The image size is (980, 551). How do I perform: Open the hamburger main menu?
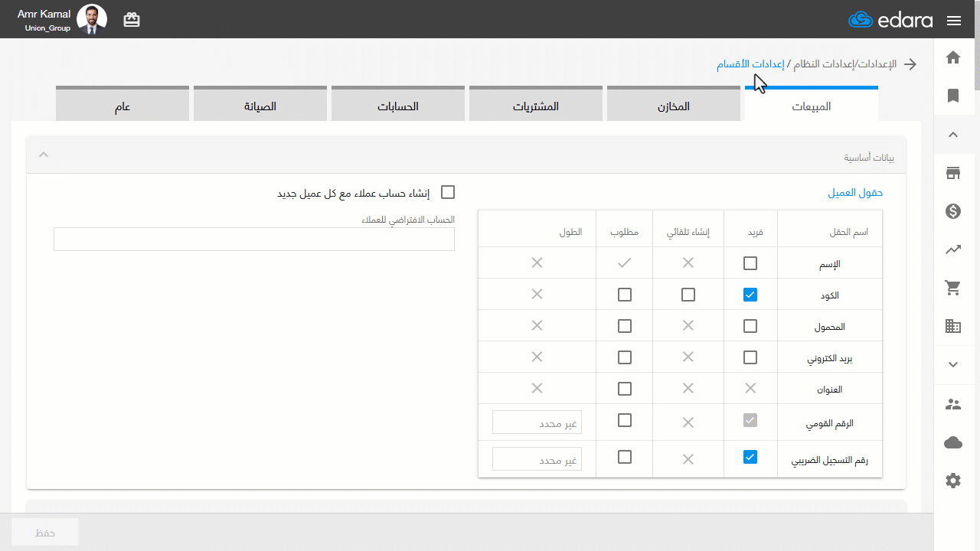(953, 21)
